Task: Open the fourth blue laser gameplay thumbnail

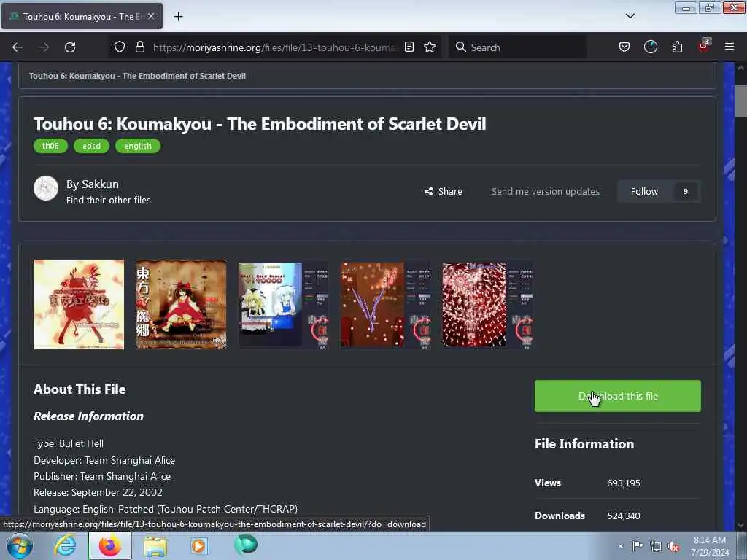Action: click(385, 304)
